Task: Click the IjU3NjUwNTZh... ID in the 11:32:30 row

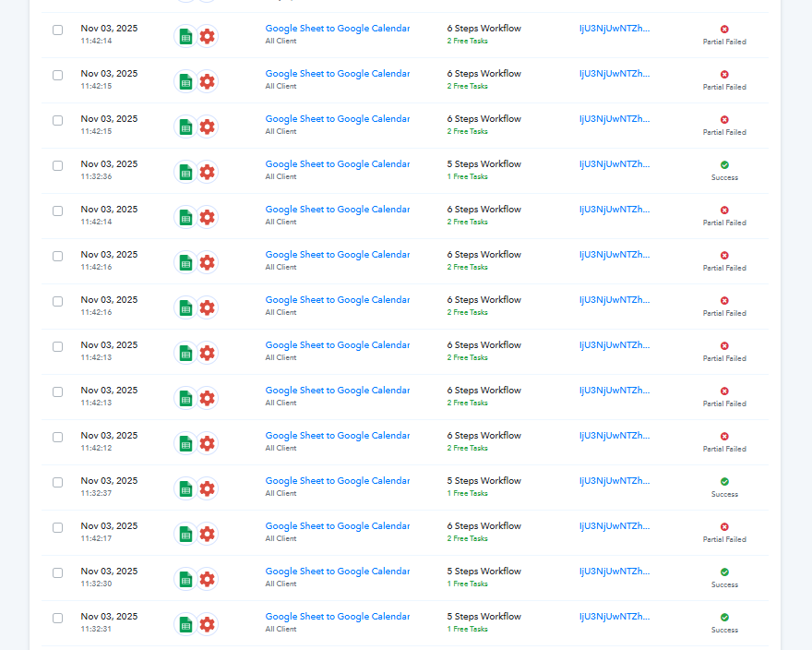Action: coord(615,572)
